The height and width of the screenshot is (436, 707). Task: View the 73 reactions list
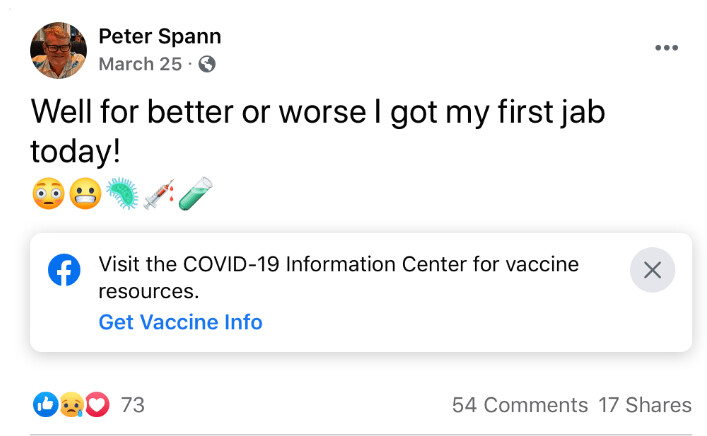[x=133, y=405]
